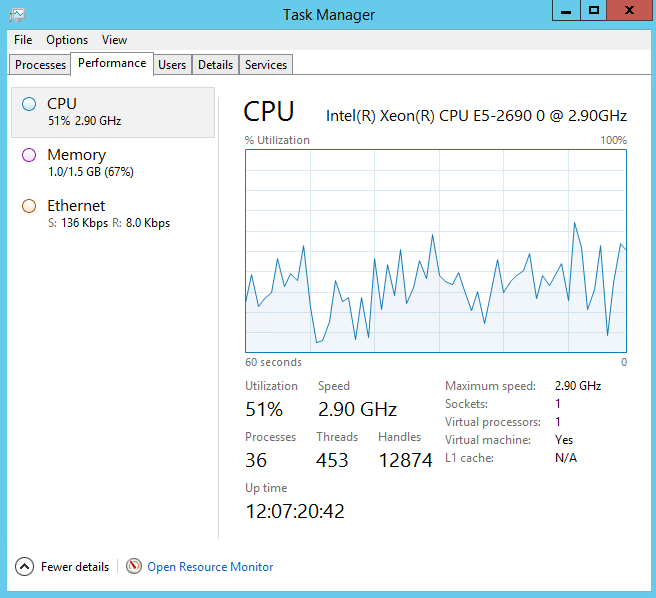This screenshot has height=598, width=656.
Task: Click the CPU utilization graph
Action: click(435, 250)
